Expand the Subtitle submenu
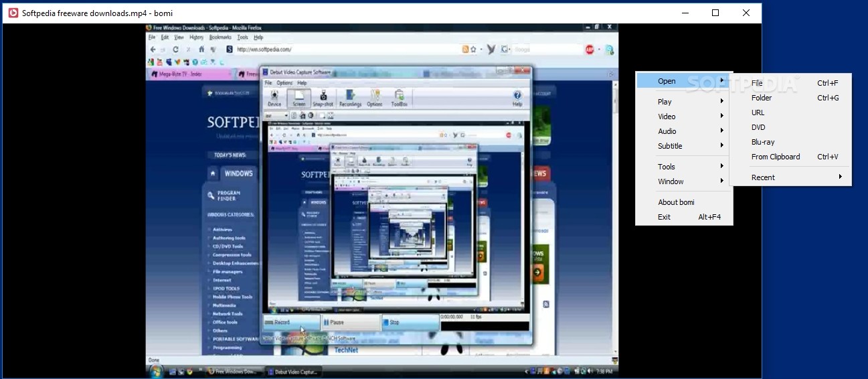This screenshot has width=868, height=379. point(683,146)
